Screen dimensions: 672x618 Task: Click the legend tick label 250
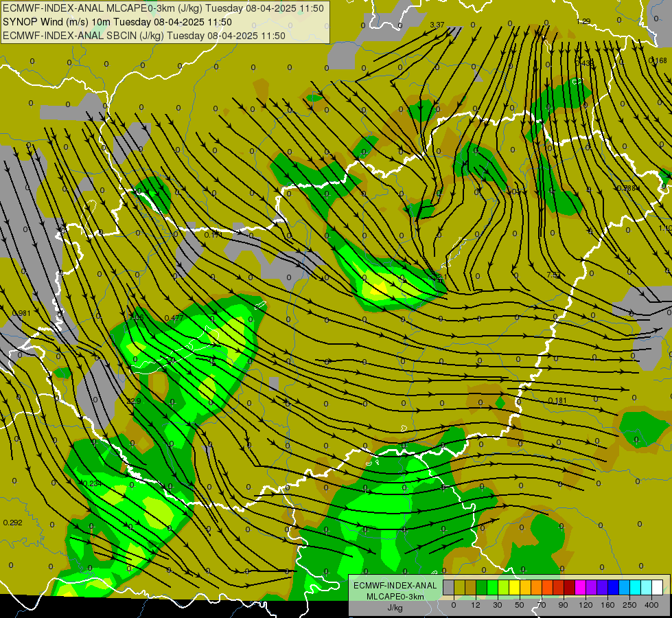(629, 605)
